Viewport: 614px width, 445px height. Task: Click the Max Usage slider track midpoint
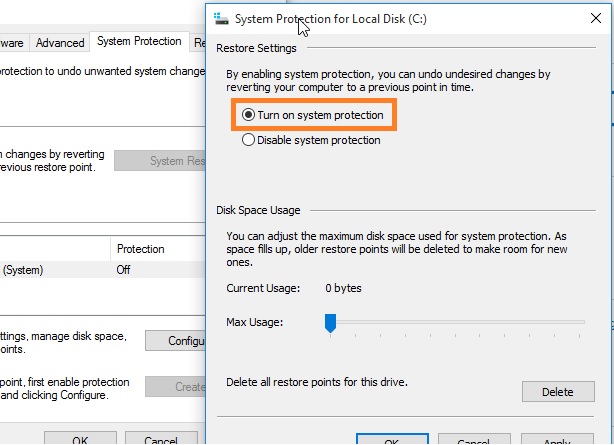(455, 322)
